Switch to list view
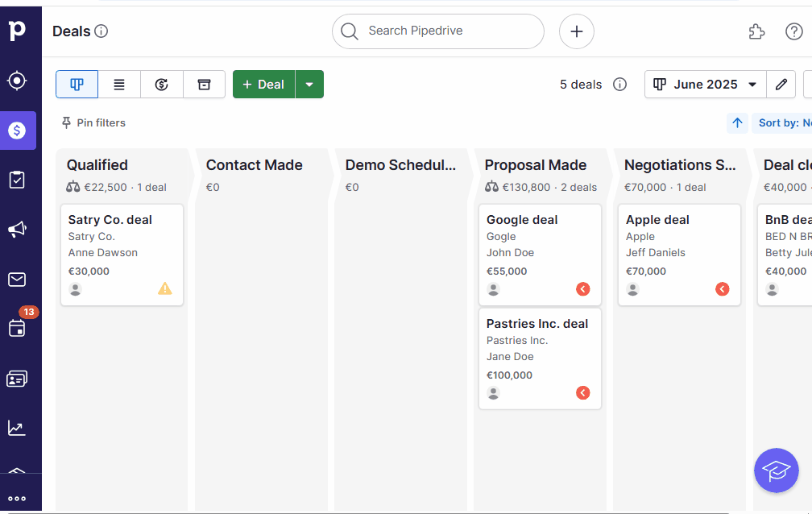The height and width of the screenshot is (514, 812). (119, 84)
